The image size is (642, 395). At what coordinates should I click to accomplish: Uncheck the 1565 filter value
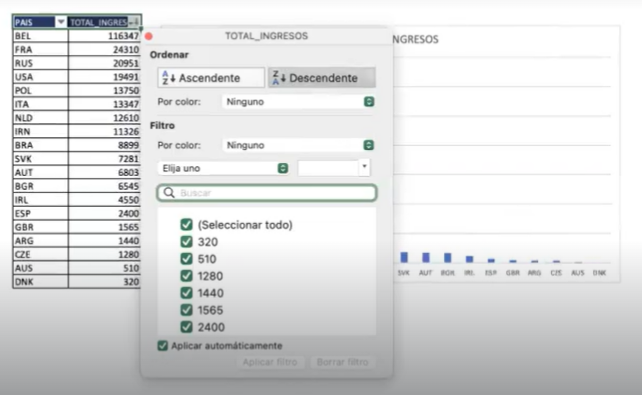[x=186, y=310]
